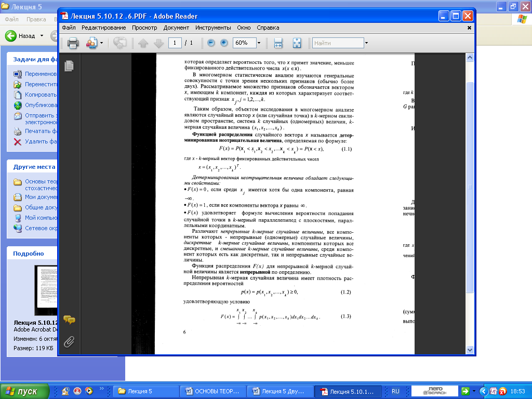Open the Comments panel icon in sidebar
Screen dimensions: 532x399
point(69,320)
